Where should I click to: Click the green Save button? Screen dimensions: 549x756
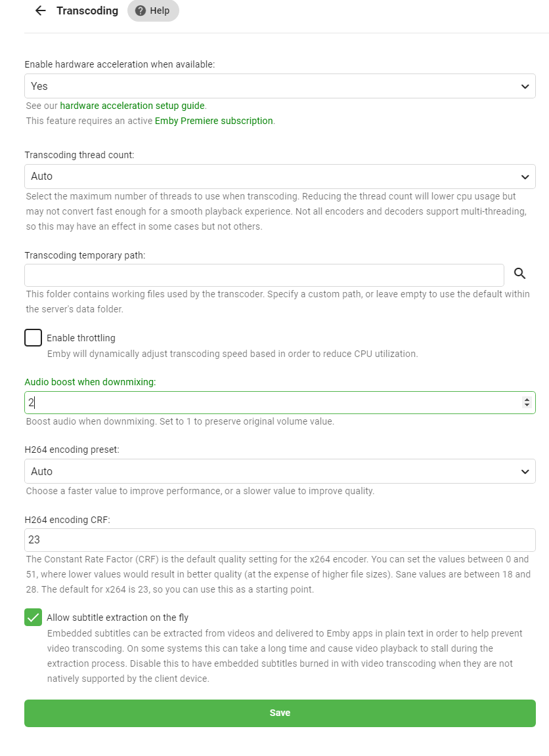coord(280,713)
